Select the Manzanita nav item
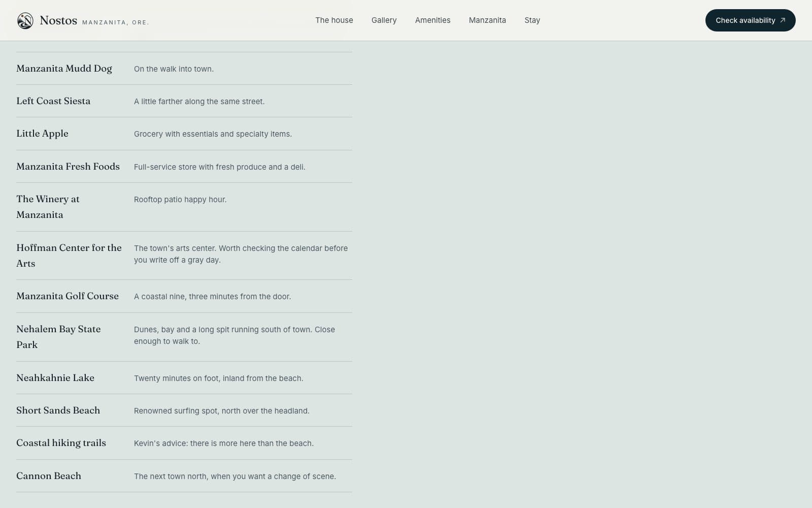 point(487,20)
